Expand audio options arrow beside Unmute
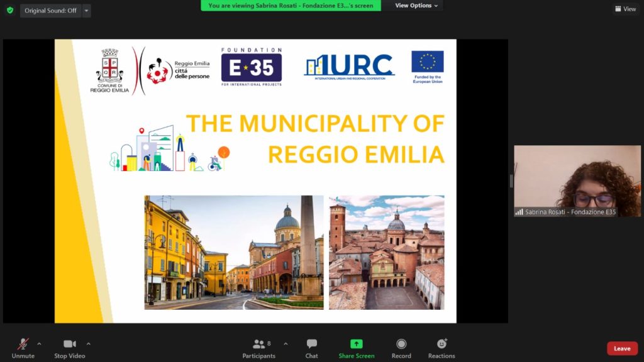 click(x=39, y=344)
